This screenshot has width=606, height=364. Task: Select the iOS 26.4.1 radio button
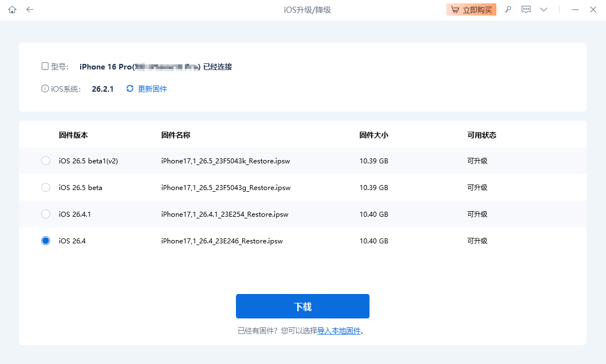45,214
